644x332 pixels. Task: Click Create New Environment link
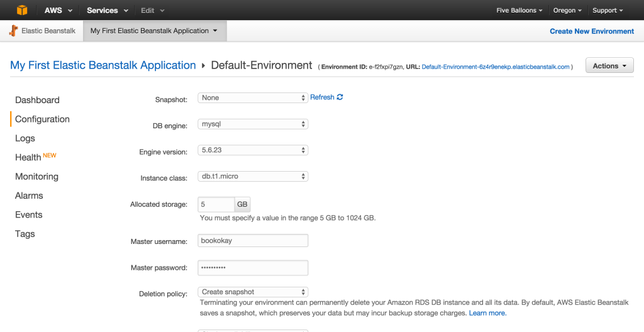click(x=592, y=31)
